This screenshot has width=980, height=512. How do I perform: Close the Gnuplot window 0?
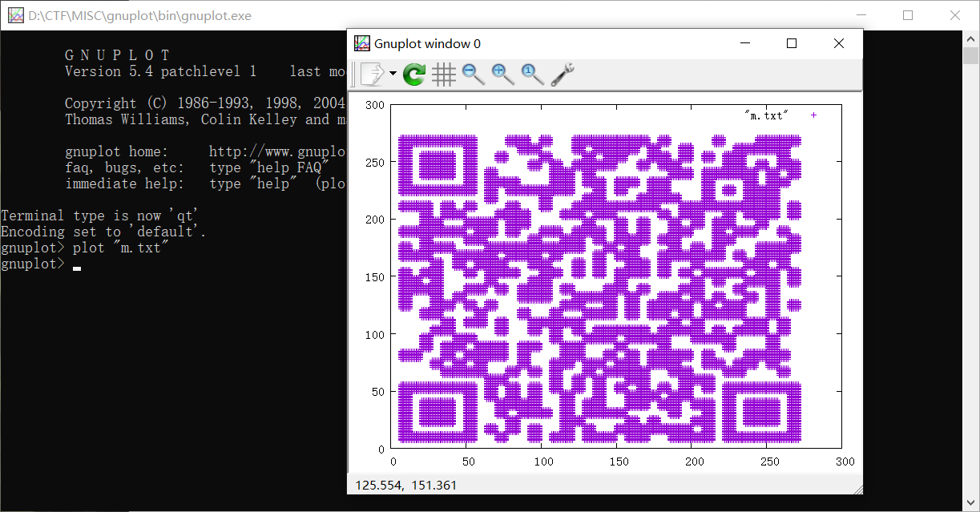tap(839, 43)
